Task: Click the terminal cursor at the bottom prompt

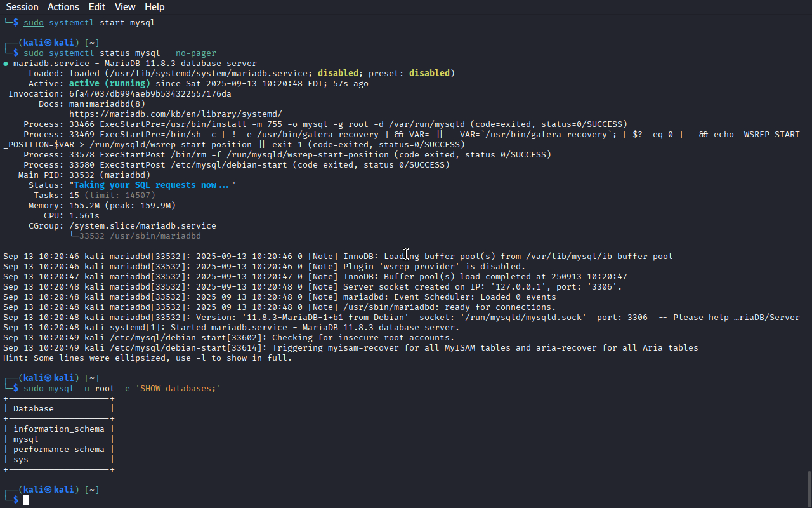Action: click(x=26, y=500)
